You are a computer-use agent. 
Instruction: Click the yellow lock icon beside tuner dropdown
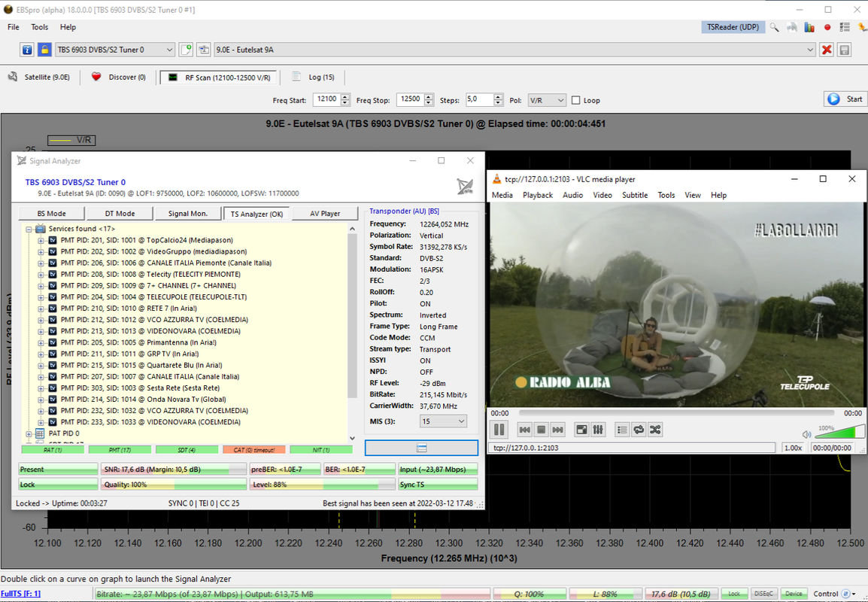point(44,50)
